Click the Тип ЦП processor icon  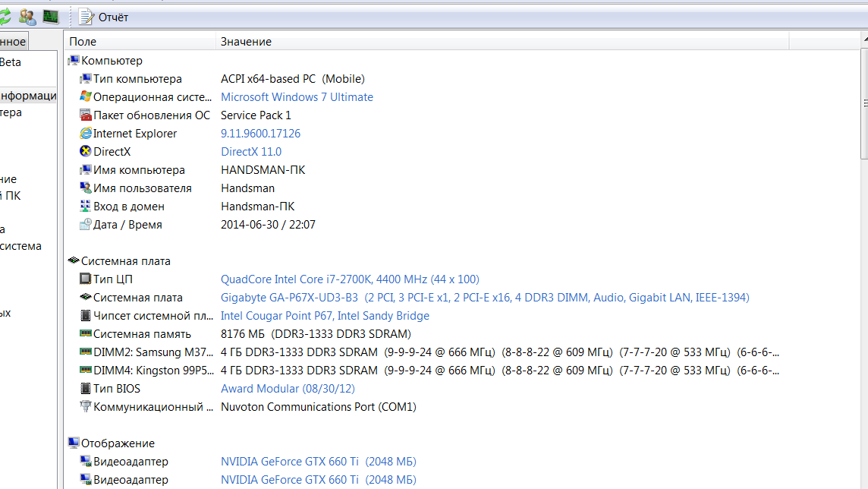click(x=85, y=279)
